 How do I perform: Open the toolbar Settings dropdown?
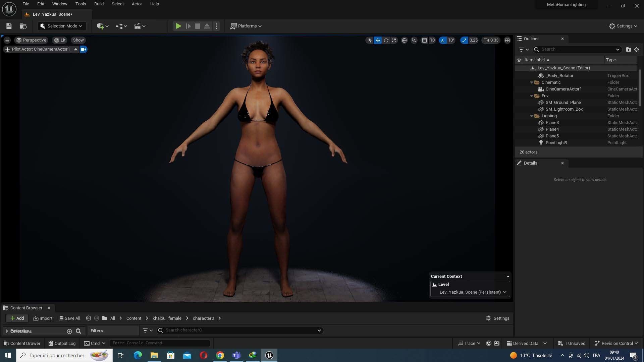coord(623,26)
